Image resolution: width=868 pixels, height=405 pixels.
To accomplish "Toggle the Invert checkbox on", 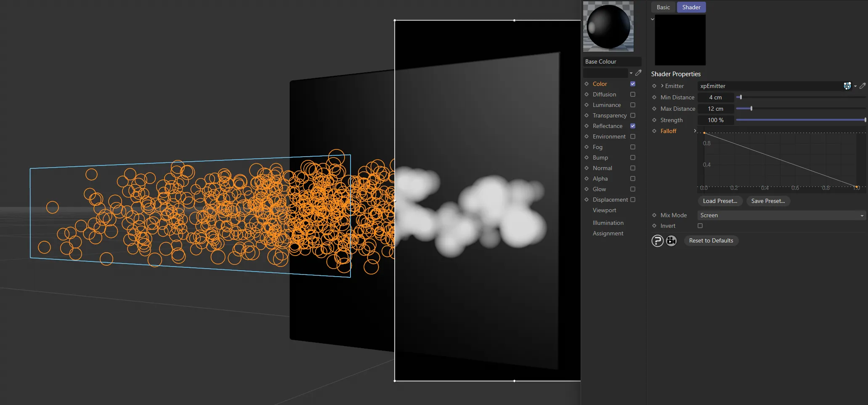I will pos(700,226).
